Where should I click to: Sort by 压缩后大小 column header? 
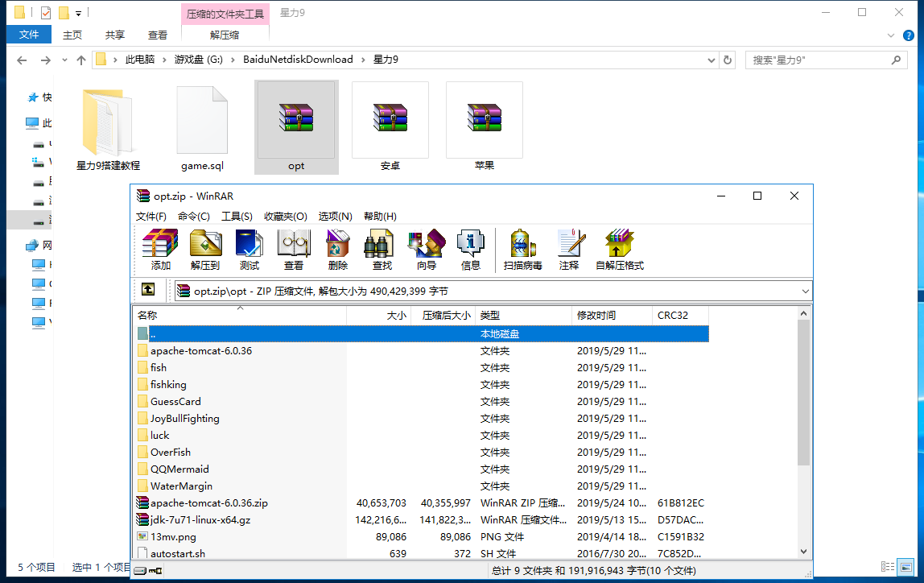point(443,316)
